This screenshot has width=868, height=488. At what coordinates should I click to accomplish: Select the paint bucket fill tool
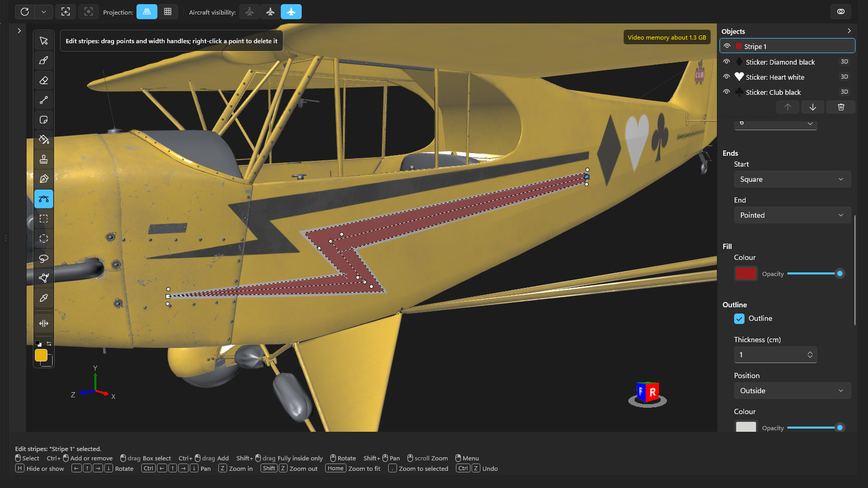pos(44,140)
